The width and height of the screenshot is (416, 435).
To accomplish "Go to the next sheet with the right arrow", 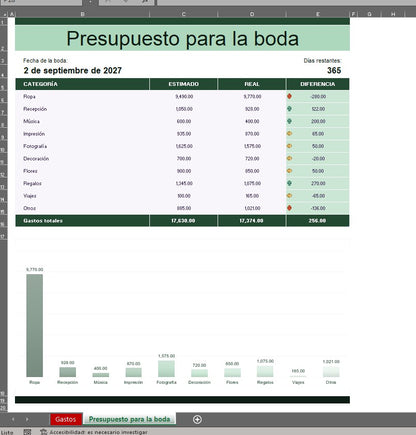I will pyautogui.click(x=27, y=419).
